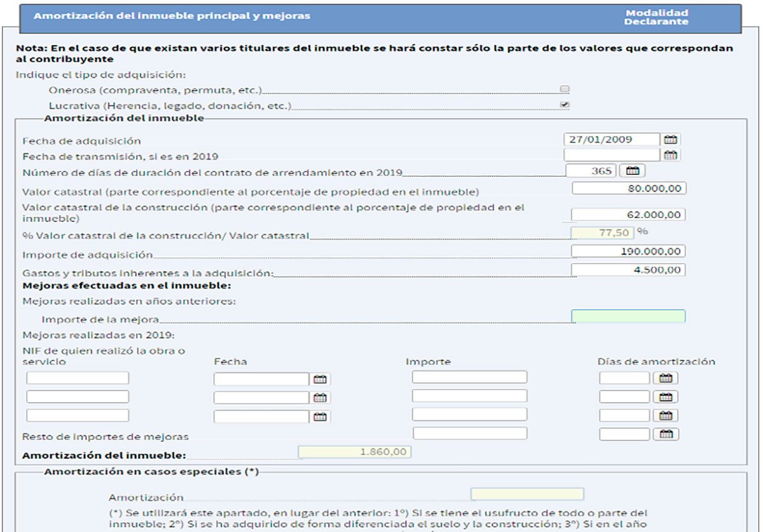Click calendar icon beside the 365 days field
This screenshot has width=763, height=532.
(x=631, y=170)
